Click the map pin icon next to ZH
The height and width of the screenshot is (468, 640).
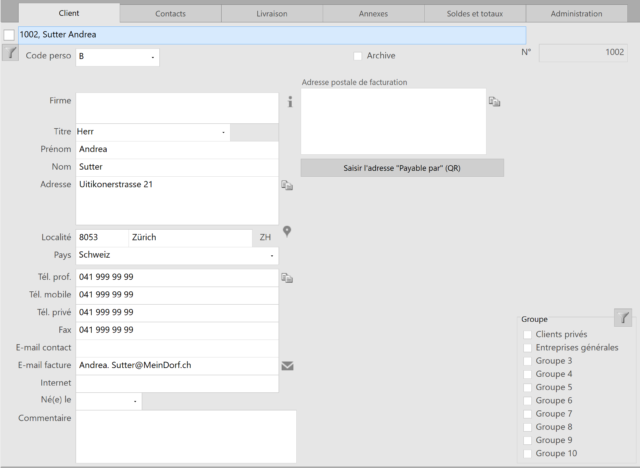[x=287, y=232]
